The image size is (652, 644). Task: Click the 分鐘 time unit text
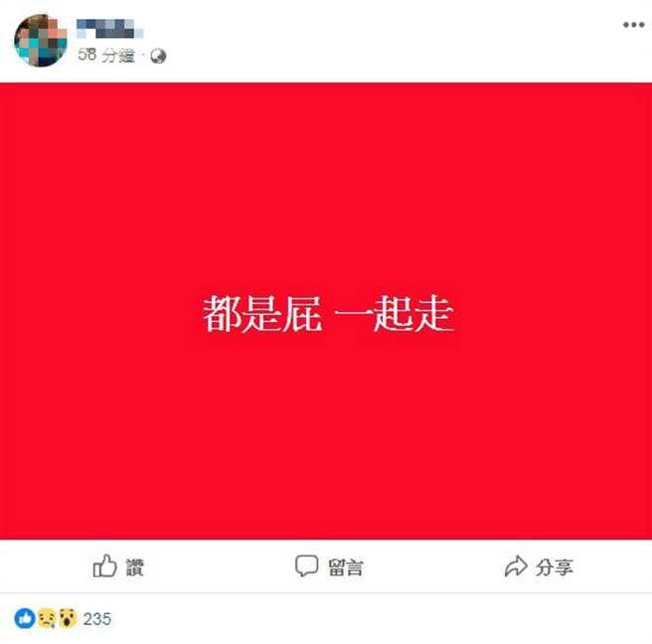[118, 55]
